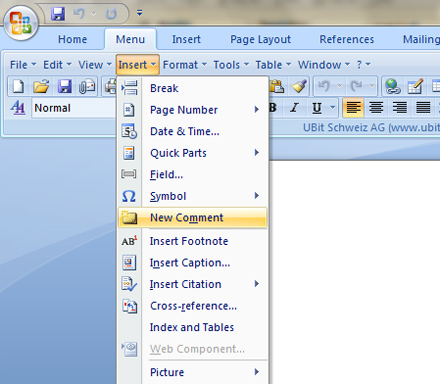Viewport: 440px width, 384px height.
Task: Expand the Quick Parts submenu
Action: coord(193,153)
